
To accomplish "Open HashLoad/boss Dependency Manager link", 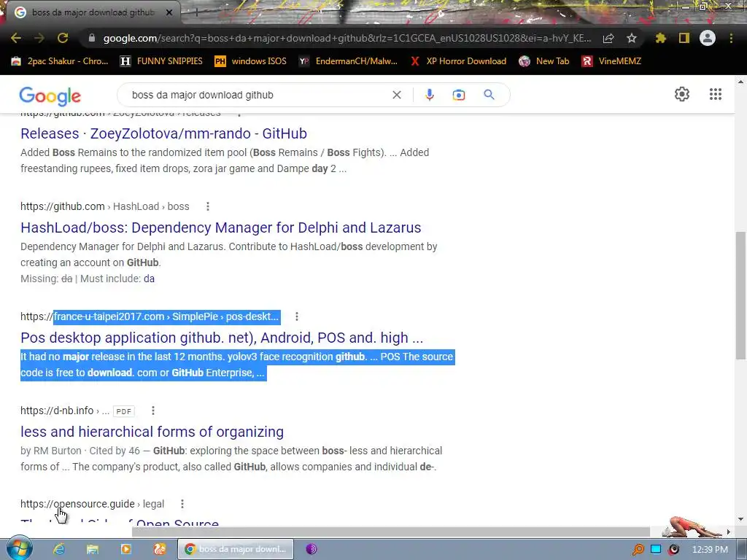I will point(220,227).
